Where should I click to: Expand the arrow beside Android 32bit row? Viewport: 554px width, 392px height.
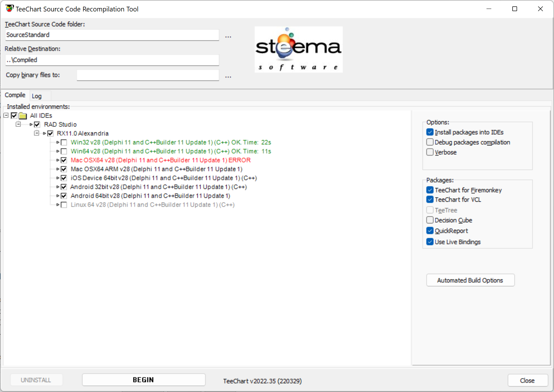58,187
